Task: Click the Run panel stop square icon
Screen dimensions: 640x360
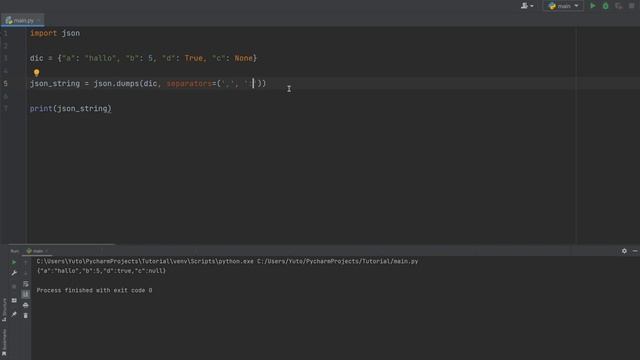Action: coord(14,287)
